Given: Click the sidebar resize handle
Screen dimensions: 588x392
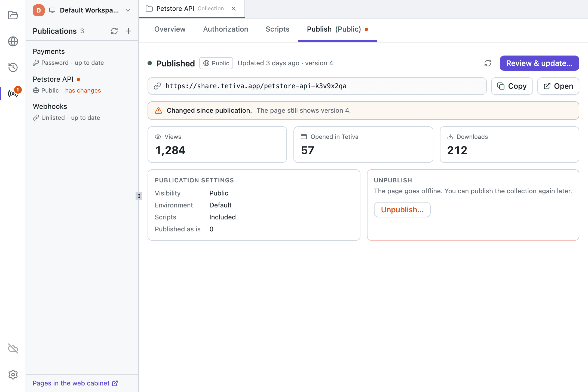Looking at the screenshot, I should pos(139,196).
